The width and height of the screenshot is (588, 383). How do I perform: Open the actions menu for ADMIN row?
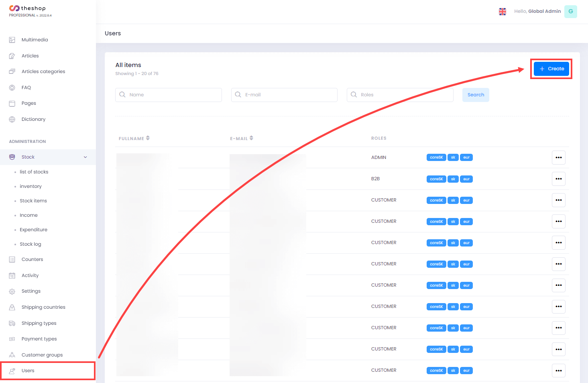[x=559, y=157]
